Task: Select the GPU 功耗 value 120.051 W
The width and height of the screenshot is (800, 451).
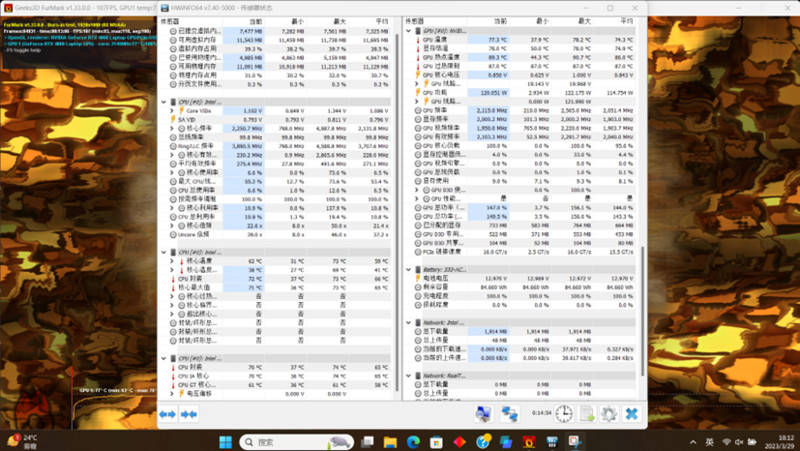Action: (494, 93)
